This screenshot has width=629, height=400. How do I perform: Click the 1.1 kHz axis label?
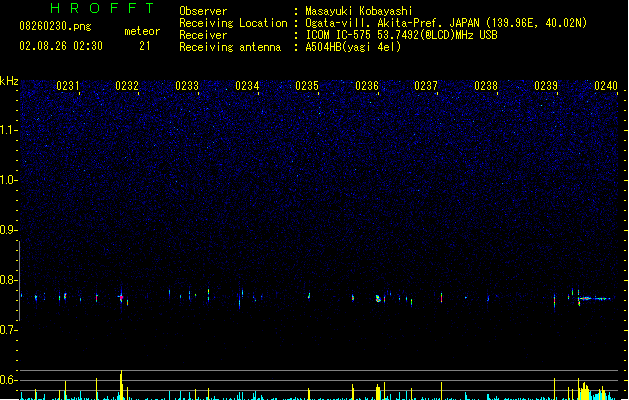(8, 130)
